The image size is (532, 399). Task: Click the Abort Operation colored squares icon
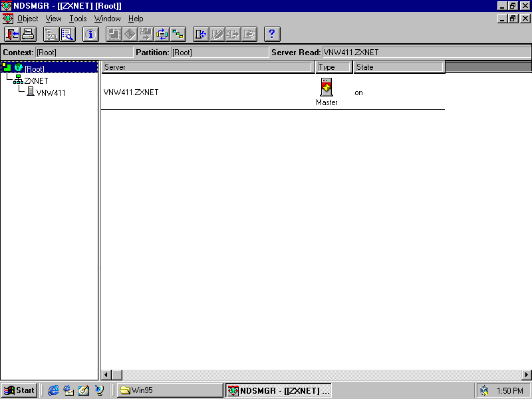click(x=178, y=35)
